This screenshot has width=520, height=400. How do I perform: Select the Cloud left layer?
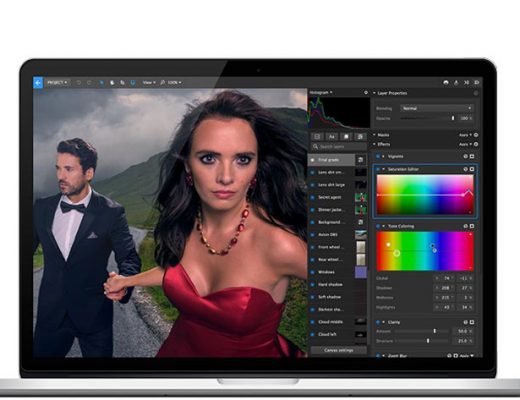point(337,334)
